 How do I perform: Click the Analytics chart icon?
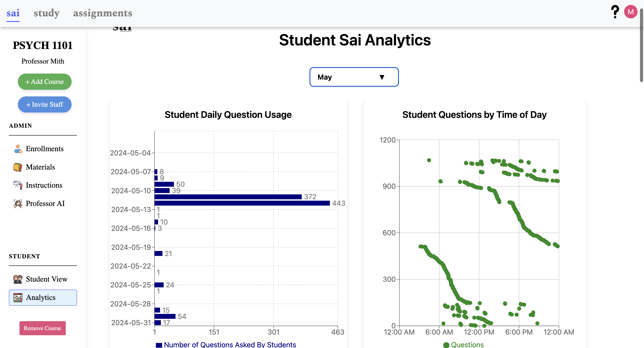pos(18,297)
